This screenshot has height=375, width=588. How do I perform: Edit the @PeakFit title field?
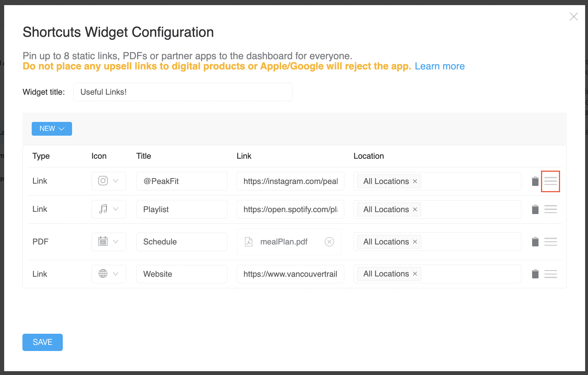coord(182,181)
